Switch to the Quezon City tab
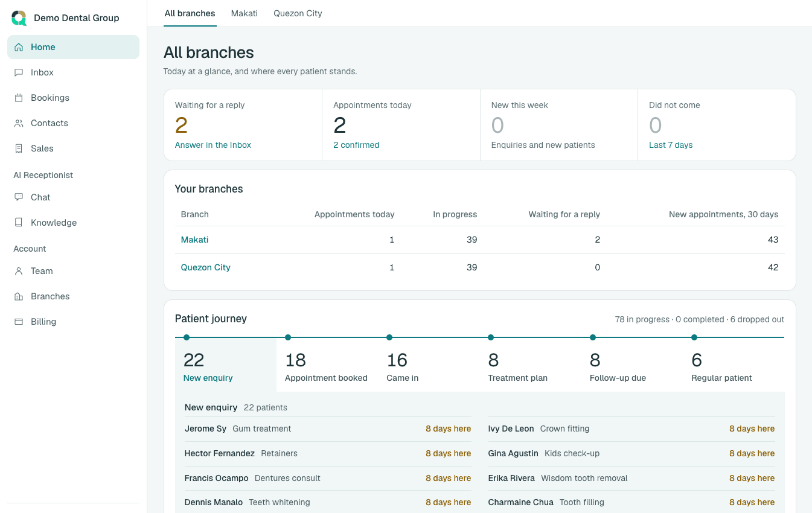The height and width of the screenshot is (513, 812). coord(298,13)
